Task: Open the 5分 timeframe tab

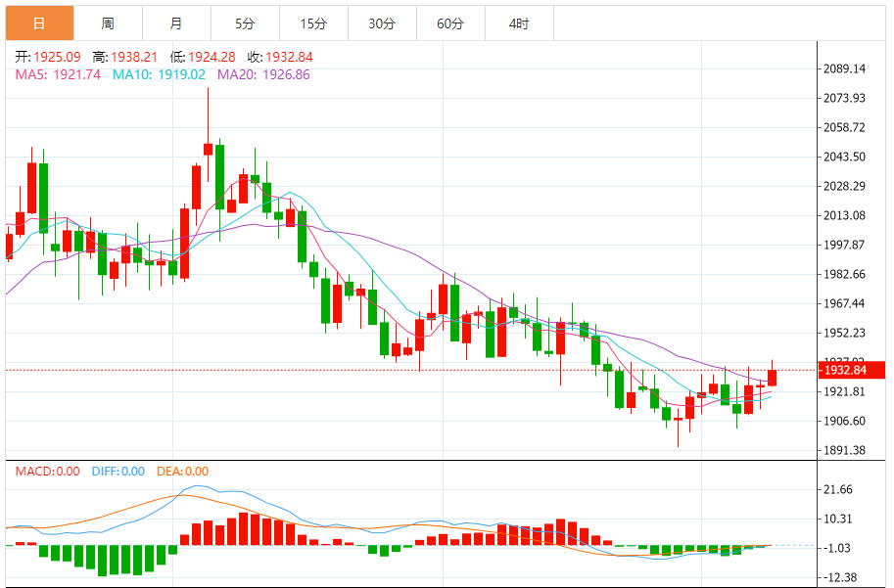Action: (x=245, y=23)
